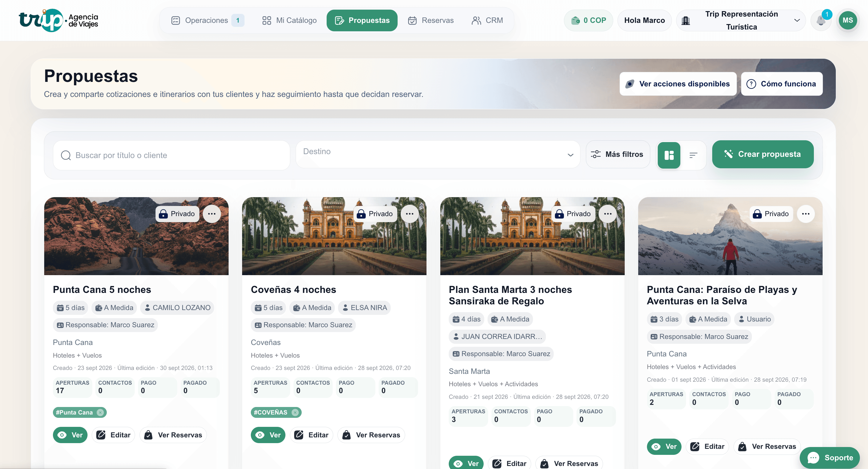Expand the Destino dropdown
The height and width of the screenshot is (469, 868).
click(438, 154)
